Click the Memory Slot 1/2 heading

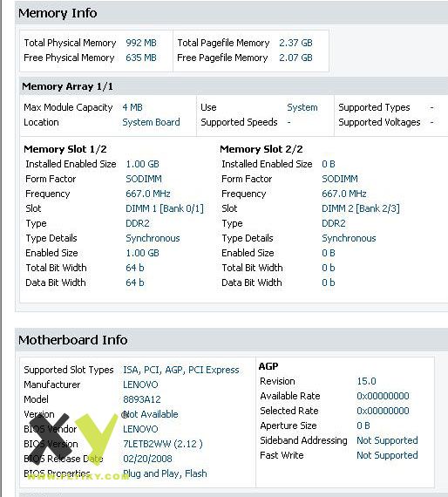click(65, 149)
